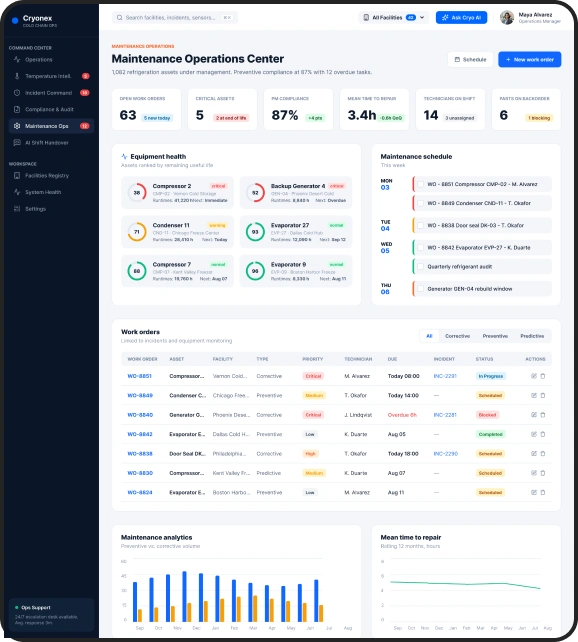The width and height of the screenshot is (578, 642).
Task: Click Maya Alvarez profile avatar
Action: tap(507, 18)
